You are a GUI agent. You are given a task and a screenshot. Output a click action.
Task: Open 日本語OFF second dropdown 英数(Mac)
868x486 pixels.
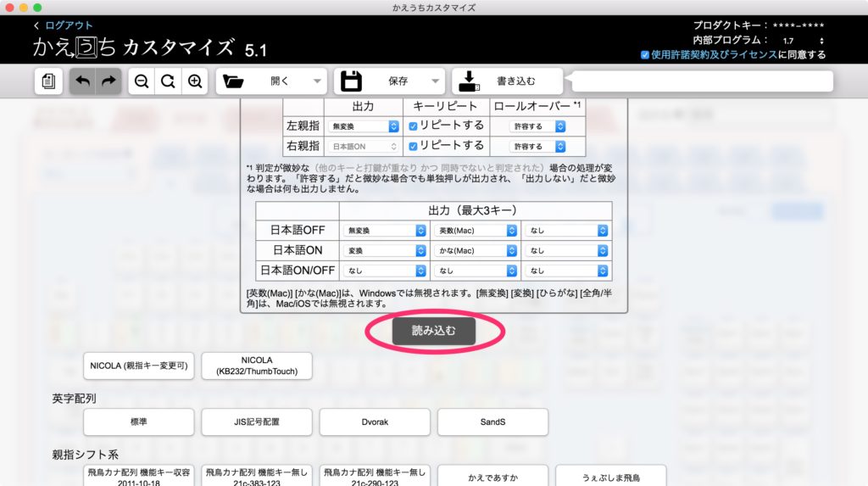tap(476, 231)
